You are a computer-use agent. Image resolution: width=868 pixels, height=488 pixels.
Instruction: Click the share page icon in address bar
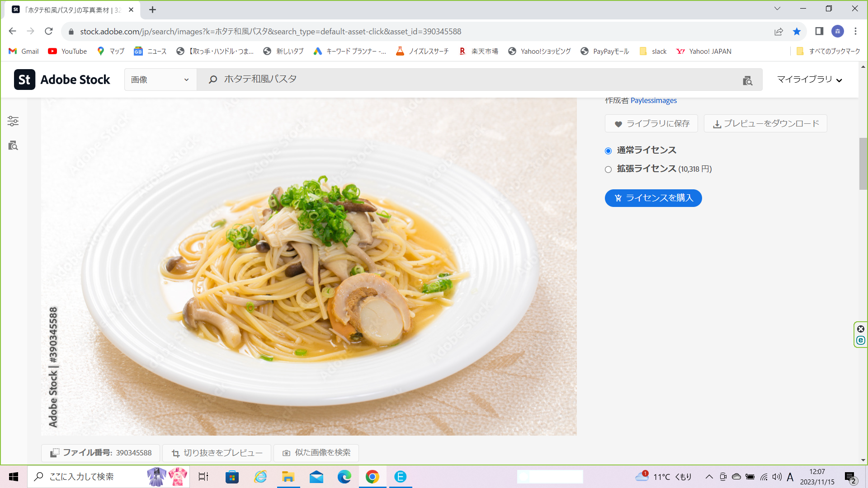(x=778, y=31)
